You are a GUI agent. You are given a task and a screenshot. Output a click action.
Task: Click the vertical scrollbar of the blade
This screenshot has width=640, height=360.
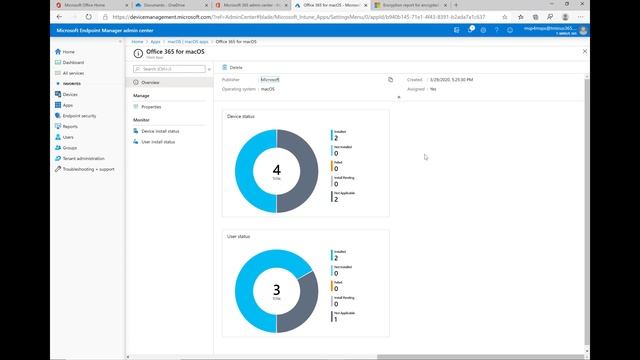point(587,212)
